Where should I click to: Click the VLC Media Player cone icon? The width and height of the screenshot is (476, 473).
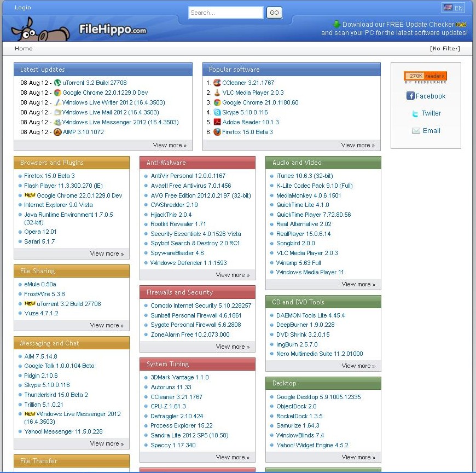coord(217,93)
